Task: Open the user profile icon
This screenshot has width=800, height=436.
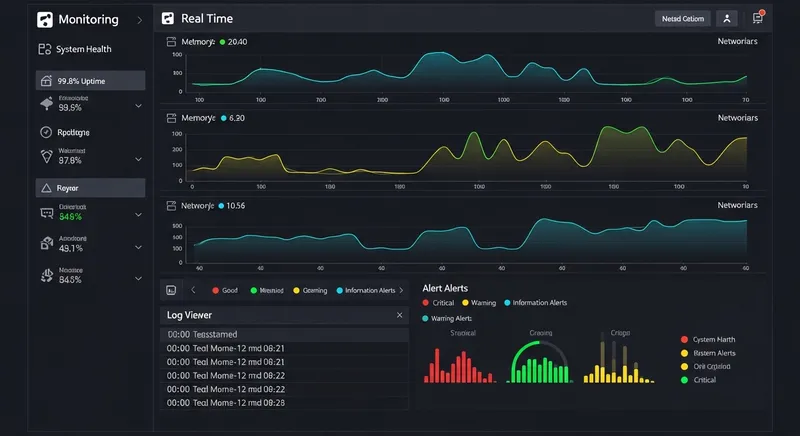Action: pos(727,18)
